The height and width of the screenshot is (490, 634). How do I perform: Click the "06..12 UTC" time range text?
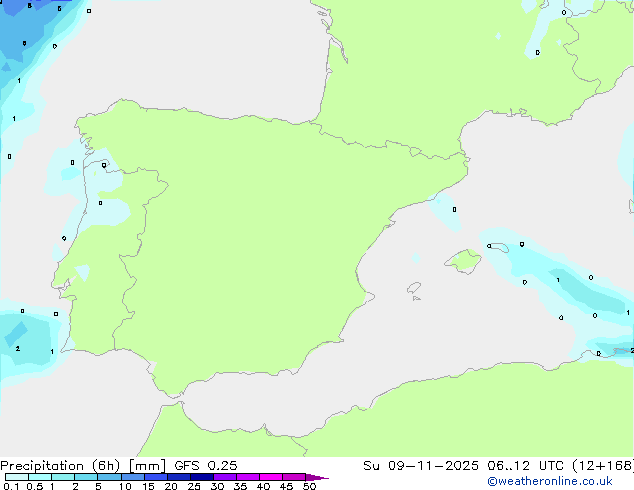pos(525,466)
